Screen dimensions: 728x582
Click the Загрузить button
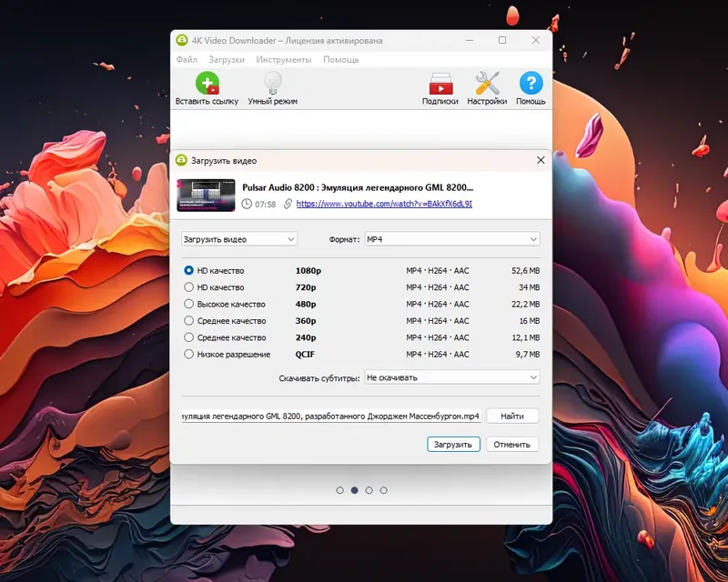tap(453, 444)
